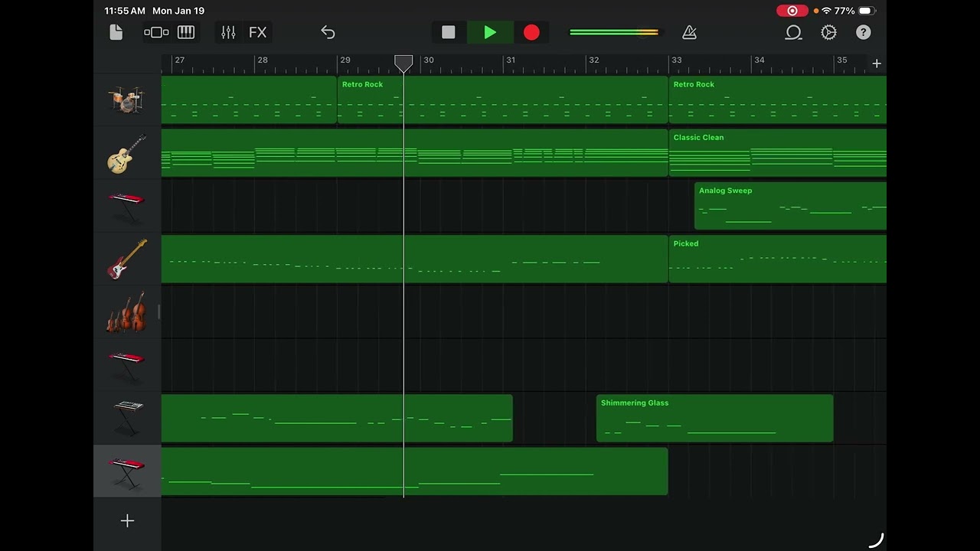The width and height of the screenshot is (980, 551).
Task: Start recording with the red Record button
Action: 531,32
